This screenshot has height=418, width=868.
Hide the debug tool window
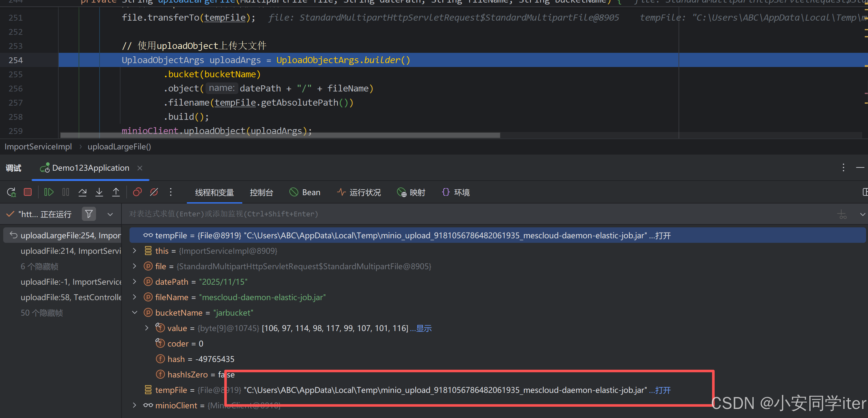pyautogui.click(x=860, y=168)
